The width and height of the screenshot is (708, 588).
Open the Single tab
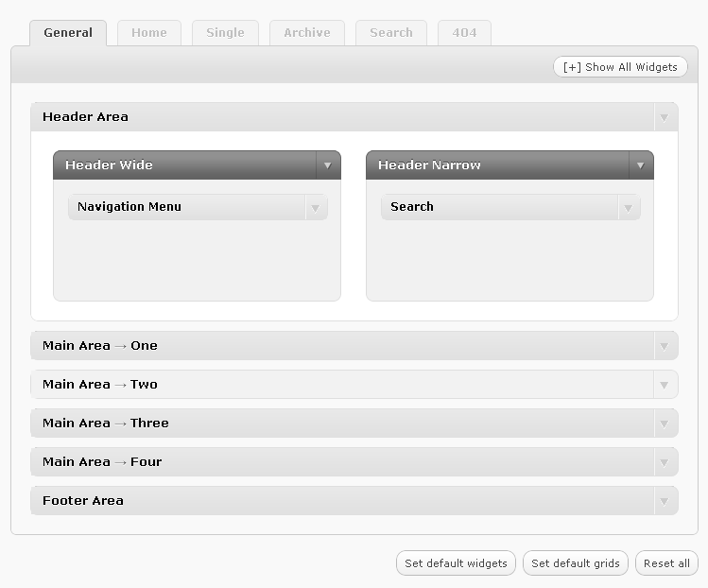tap(225, 32)
